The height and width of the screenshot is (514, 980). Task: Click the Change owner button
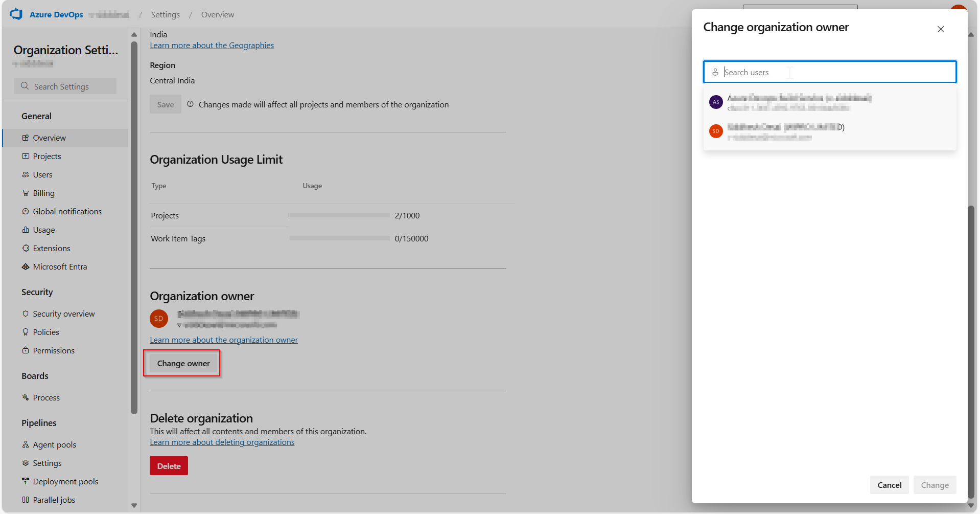point(183,363)
